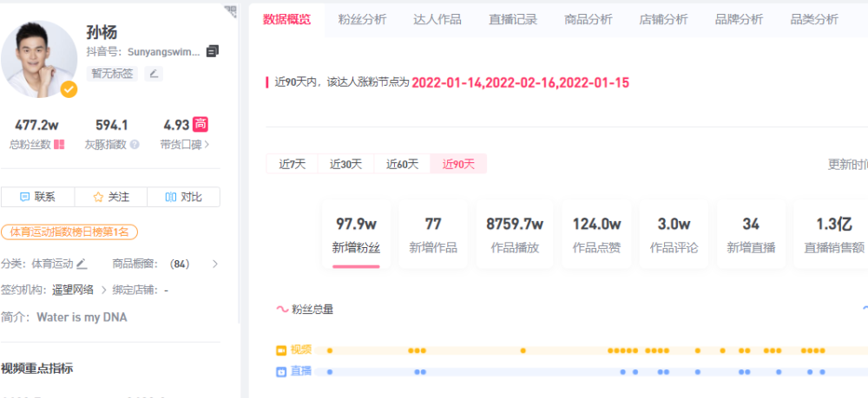Click the 联系 contact button
This screenshot has width=868, height=398.
coord(37,197)
